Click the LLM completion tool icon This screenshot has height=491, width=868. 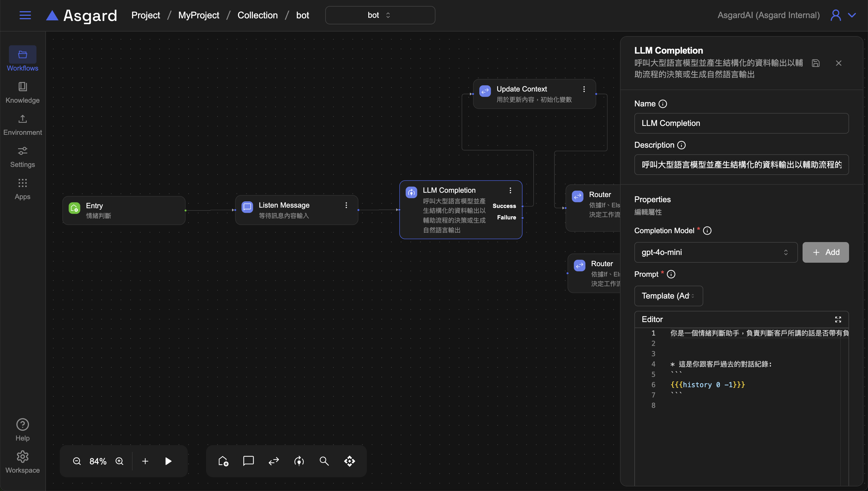(299, 461)
